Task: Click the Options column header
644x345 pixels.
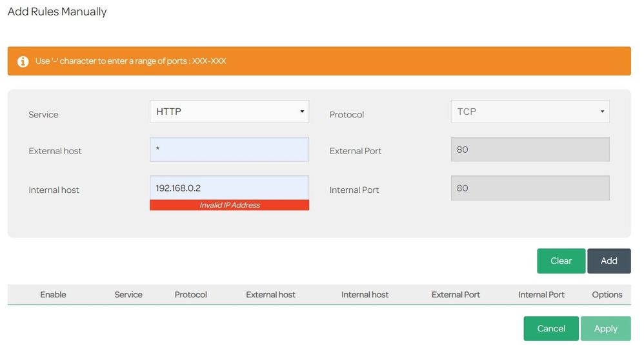Action: pos(607,295)
